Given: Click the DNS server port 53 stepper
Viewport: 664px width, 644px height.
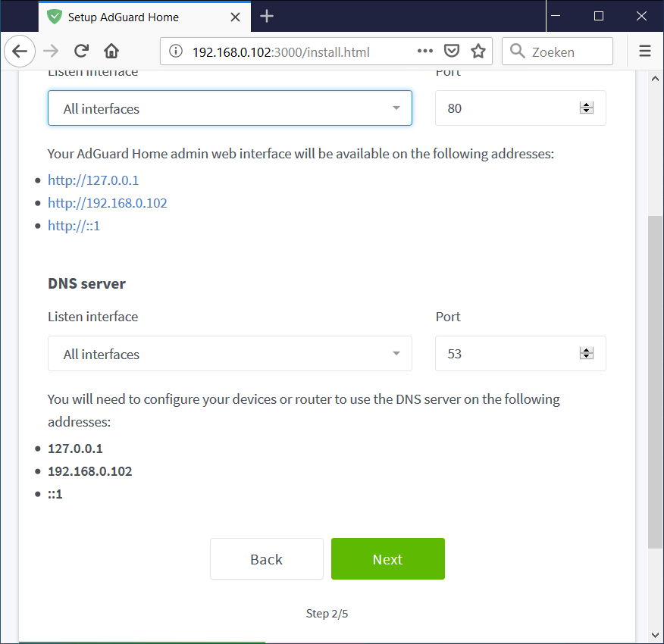Looking at the screenshot, I should pos(586,354).
